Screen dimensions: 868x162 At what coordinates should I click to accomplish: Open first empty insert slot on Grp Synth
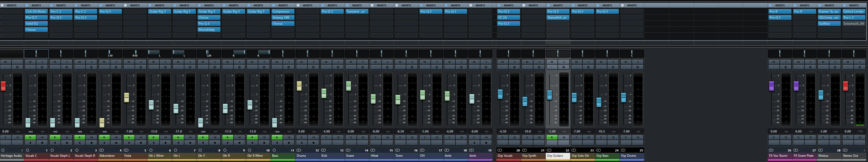click(x=533, y=12)
